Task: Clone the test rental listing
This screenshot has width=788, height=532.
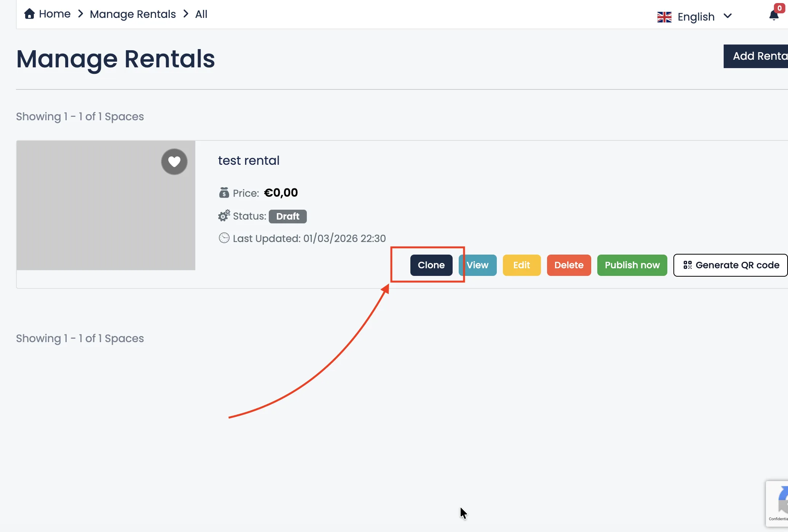Action: coord(431,265)
